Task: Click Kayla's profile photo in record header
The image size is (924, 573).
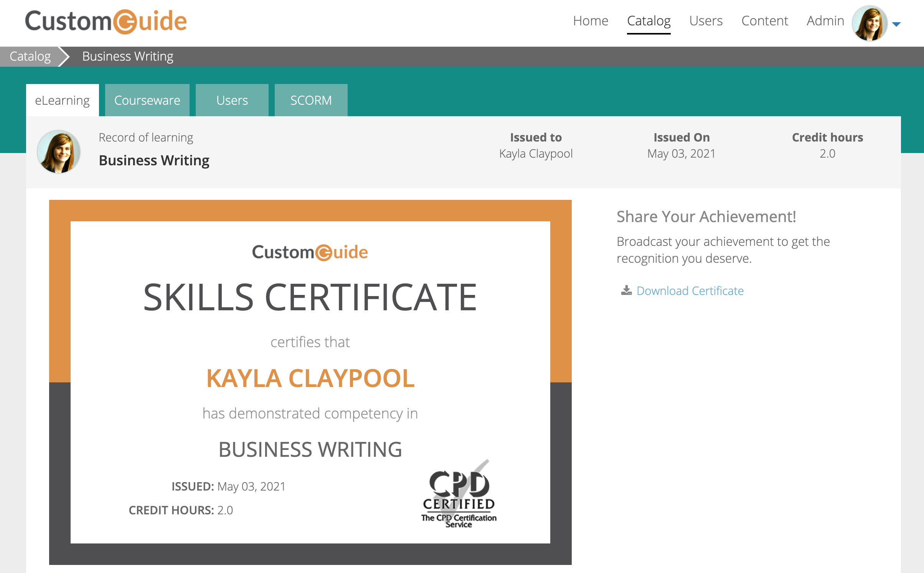Action: tap(59, 151)
